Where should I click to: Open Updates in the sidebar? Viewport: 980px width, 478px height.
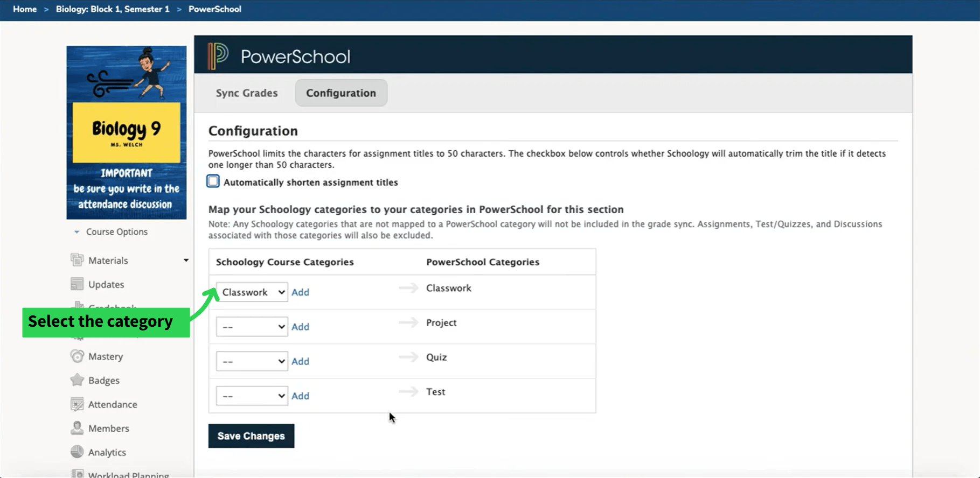click(106, 284)
